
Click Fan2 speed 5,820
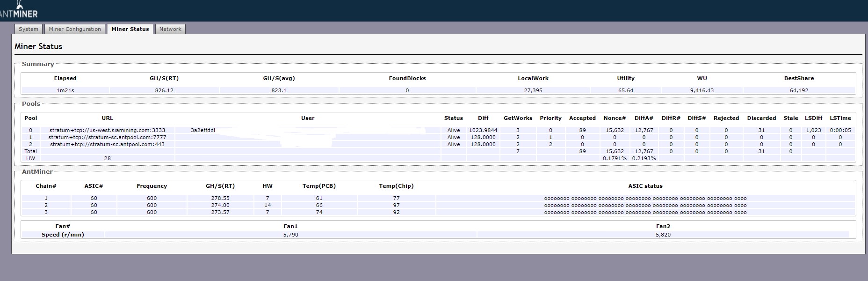tap(663, 235)
